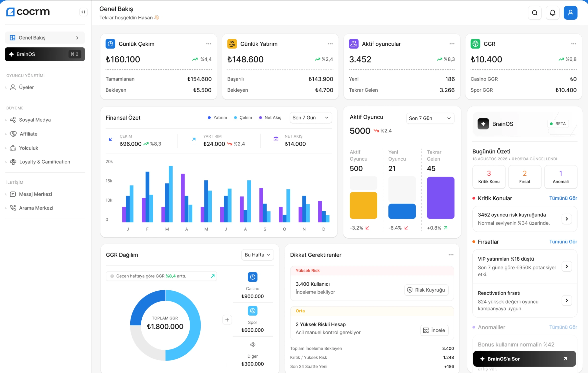
Task: Click the BrainOS'a Sor button
Action: click(x=525, y=359)
